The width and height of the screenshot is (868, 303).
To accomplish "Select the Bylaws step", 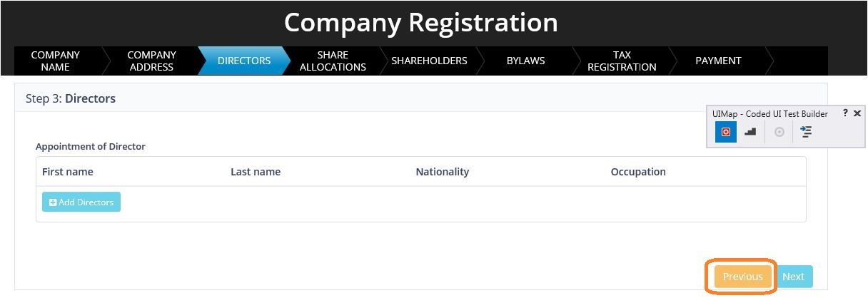I will click(x=525, y=61).
